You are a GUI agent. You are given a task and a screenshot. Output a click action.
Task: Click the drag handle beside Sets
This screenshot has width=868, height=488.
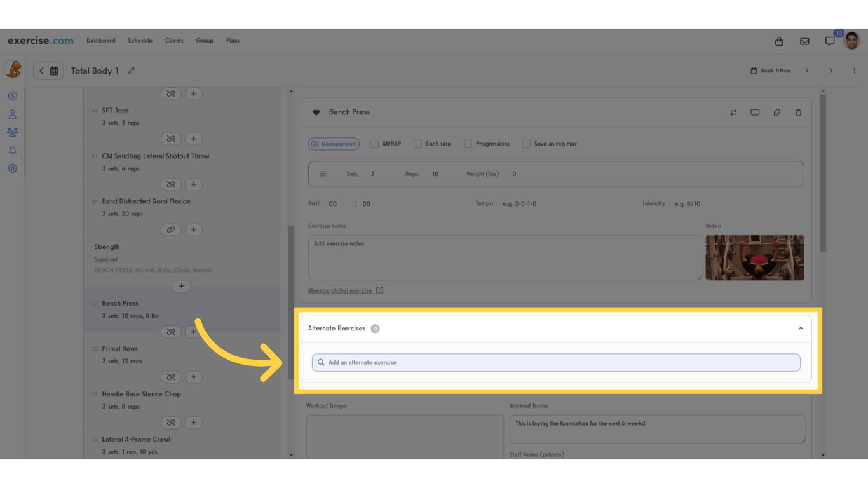[x=323, y=174]
